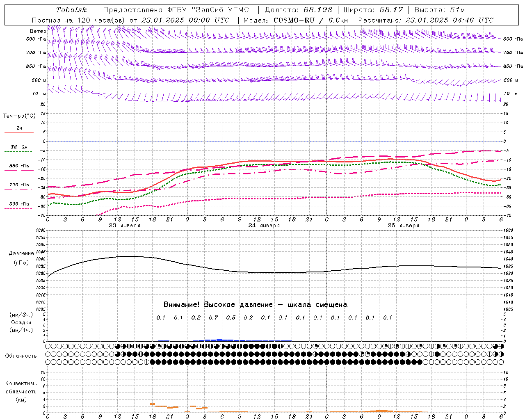Click the "(км)" unit under convective cloudiness
525x420 pixels.
click(21, 399)
